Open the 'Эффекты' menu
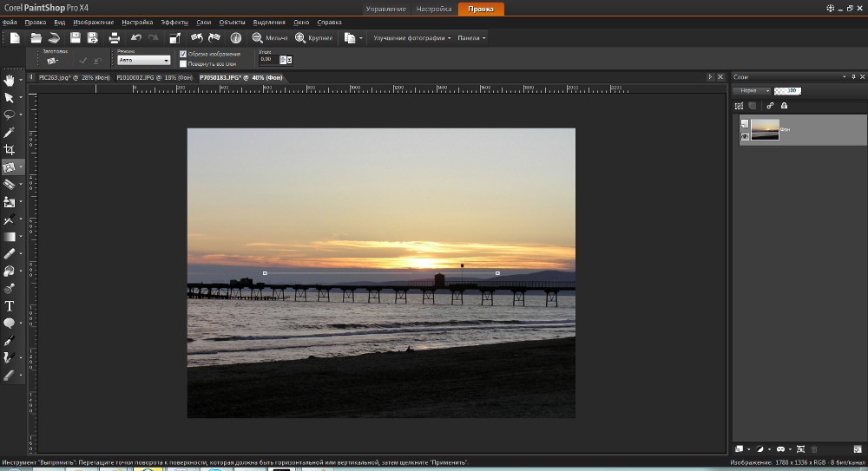The height and width of the screenshot is (471, 868). click(x=174, y=21)
